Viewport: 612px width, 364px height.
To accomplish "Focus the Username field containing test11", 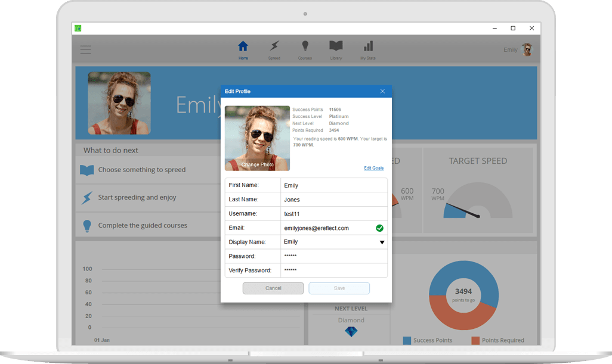I will [333, 214].
